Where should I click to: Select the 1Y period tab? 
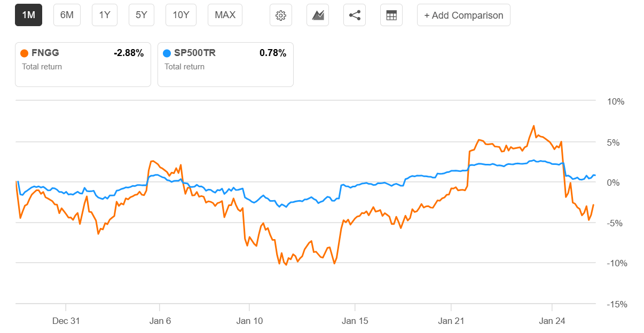[104, 15]
